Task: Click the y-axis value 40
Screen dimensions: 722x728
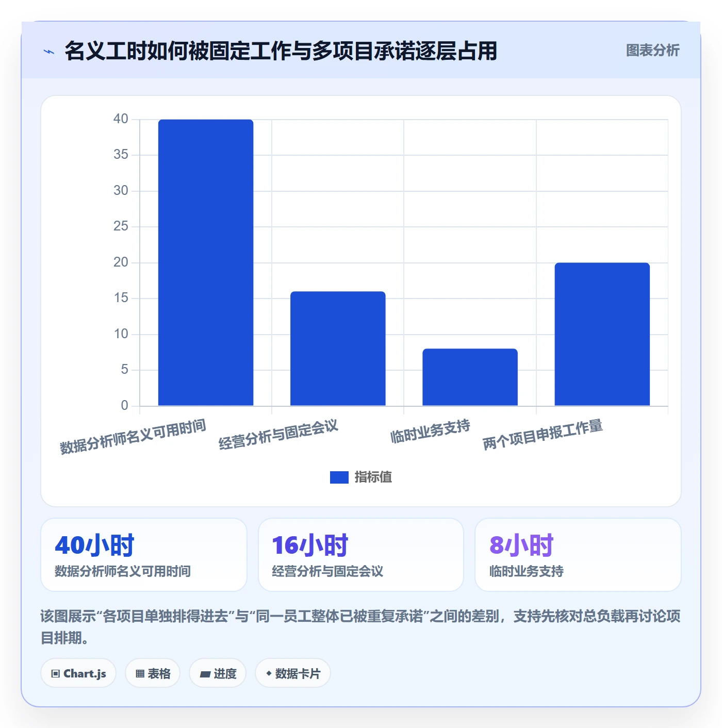Action: click(121, 119)
